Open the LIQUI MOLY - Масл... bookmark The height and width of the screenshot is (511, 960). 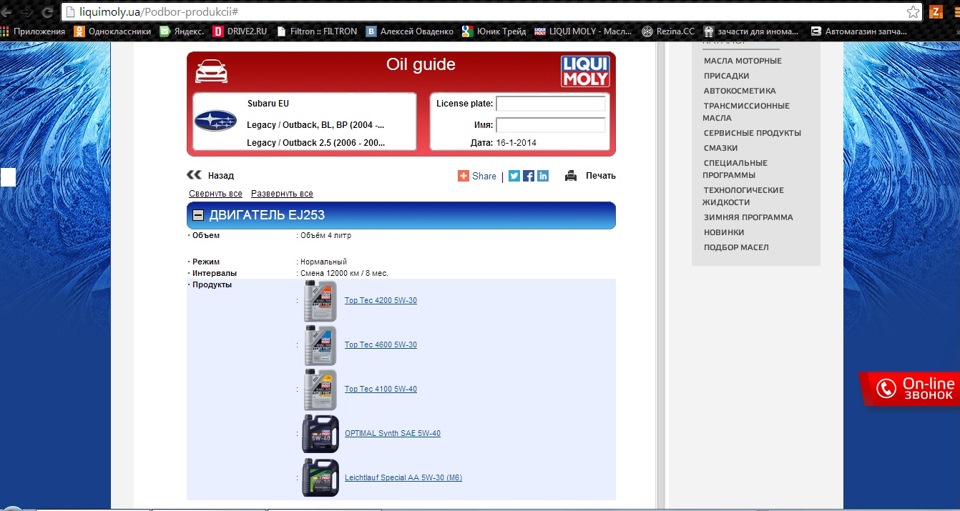click(583, 31)
